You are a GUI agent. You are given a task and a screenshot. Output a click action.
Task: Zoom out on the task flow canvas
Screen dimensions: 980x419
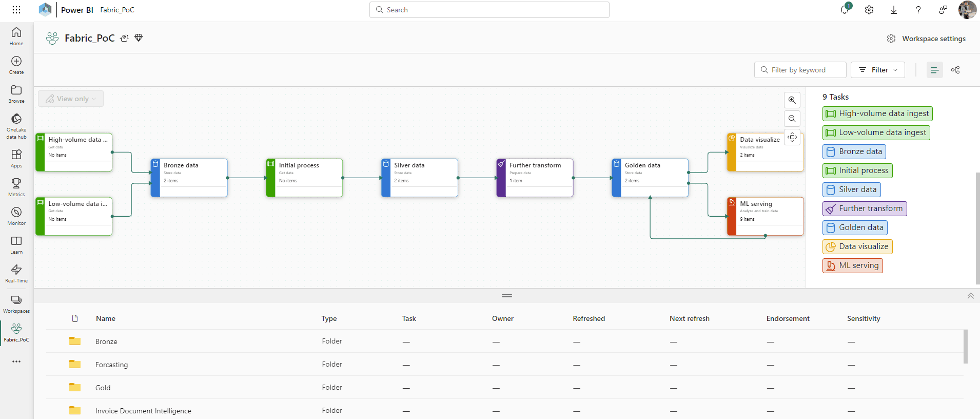pos(792,119)
